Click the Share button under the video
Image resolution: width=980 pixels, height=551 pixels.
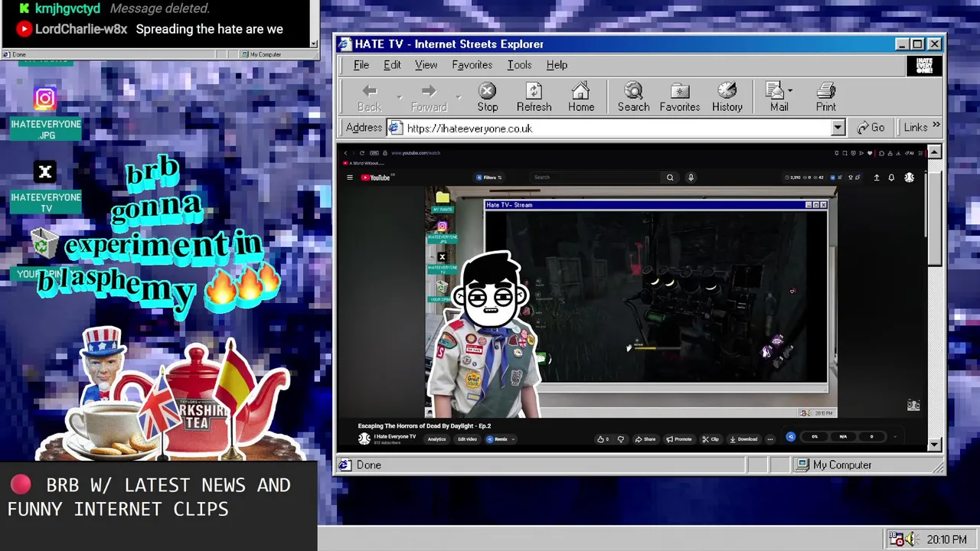(645, 439)
